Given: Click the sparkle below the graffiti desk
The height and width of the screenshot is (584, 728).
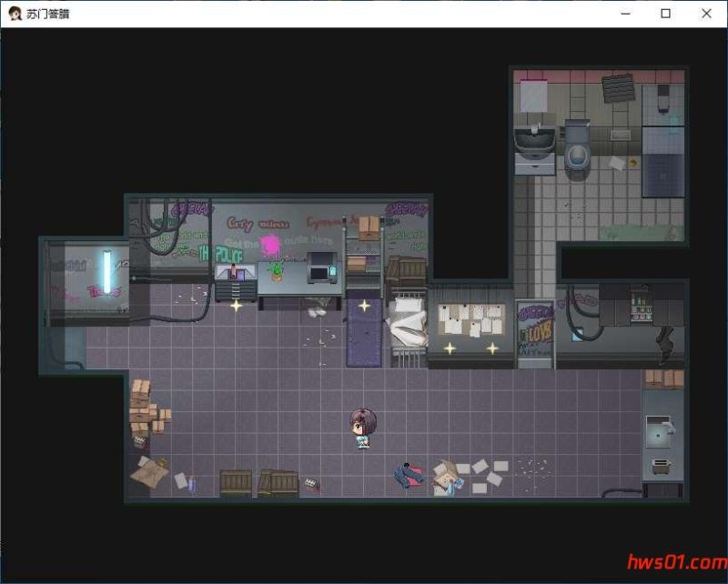Looking at the screenshot, I should [x=236, y=306].
